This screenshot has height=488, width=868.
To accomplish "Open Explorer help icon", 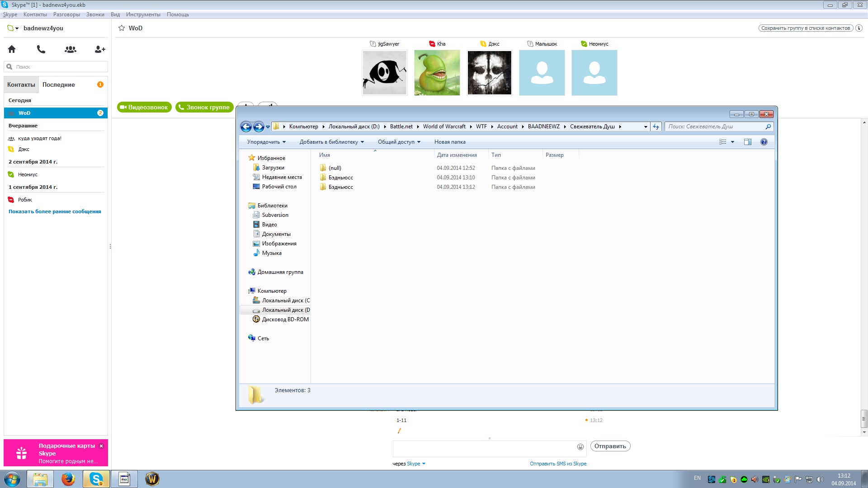I will tap(764, 142).
